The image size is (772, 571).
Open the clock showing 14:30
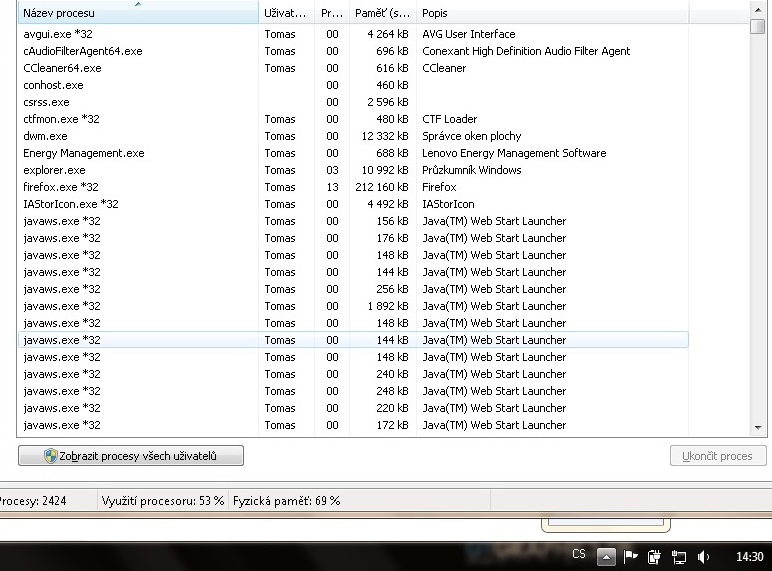749,557
